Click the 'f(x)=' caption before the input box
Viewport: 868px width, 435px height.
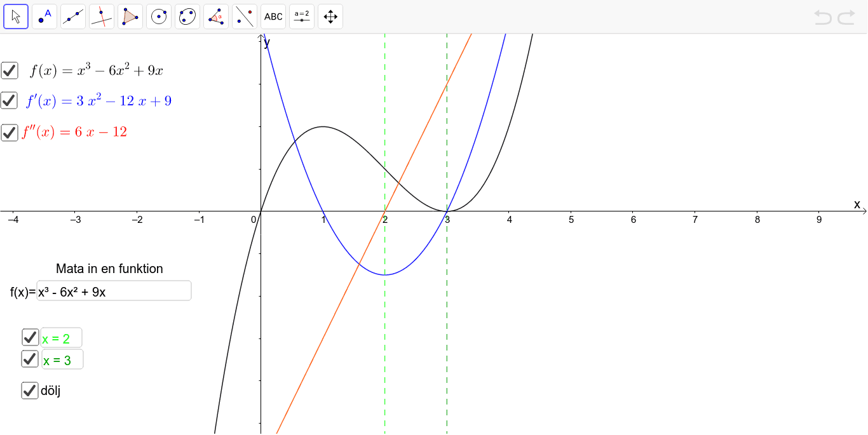[23, 292]
